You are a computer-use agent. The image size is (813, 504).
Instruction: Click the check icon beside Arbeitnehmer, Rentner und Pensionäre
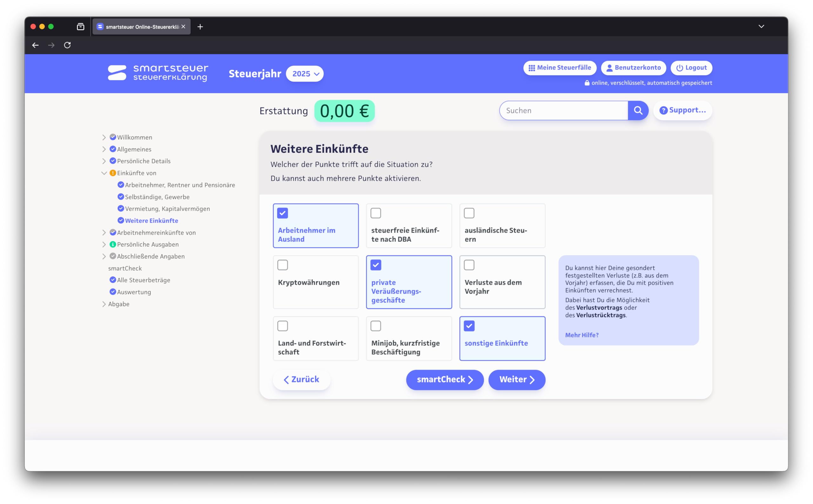(x=121, y=185)
